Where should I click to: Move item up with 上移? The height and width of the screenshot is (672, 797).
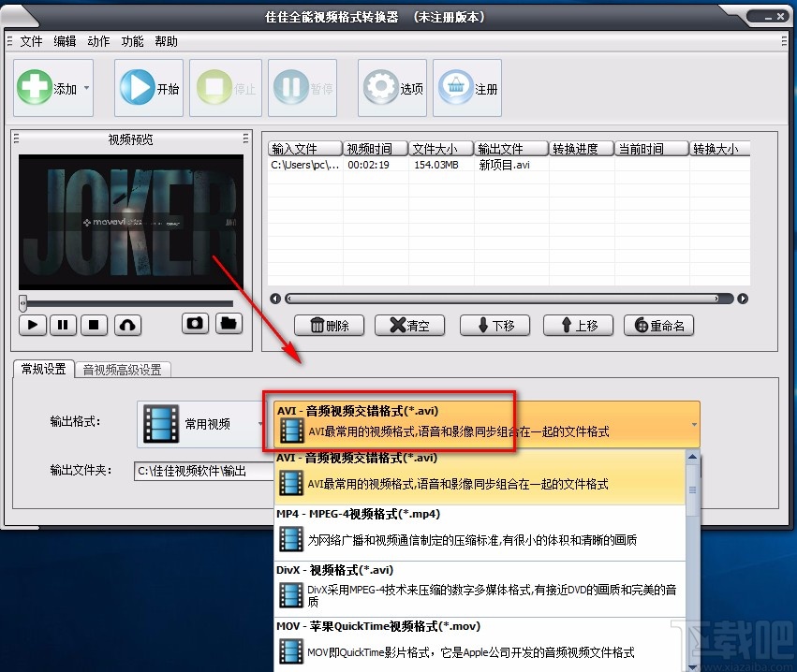(x=579, y=325)
